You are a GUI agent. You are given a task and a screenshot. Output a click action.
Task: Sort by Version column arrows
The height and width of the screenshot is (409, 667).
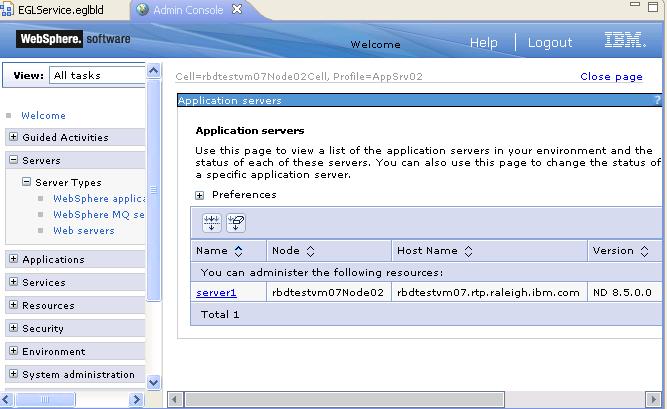click(644, 251)
